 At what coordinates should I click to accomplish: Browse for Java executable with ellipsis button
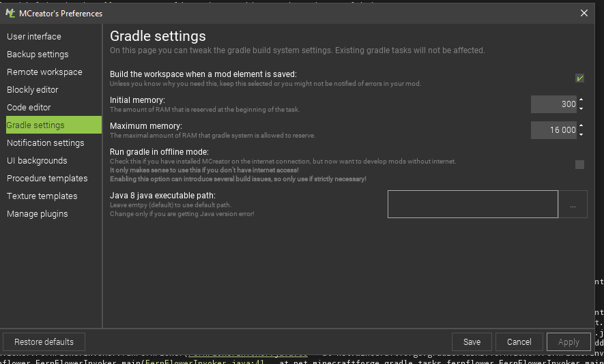click(x=573, y=204)
